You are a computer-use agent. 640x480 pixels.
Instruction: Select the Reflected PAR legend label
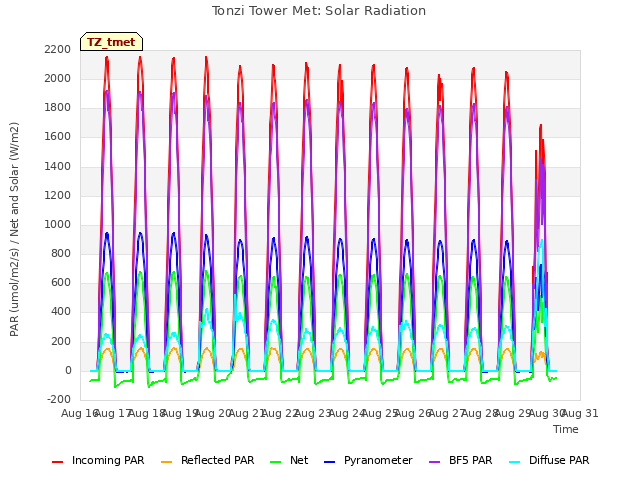[x=218, y=460]
